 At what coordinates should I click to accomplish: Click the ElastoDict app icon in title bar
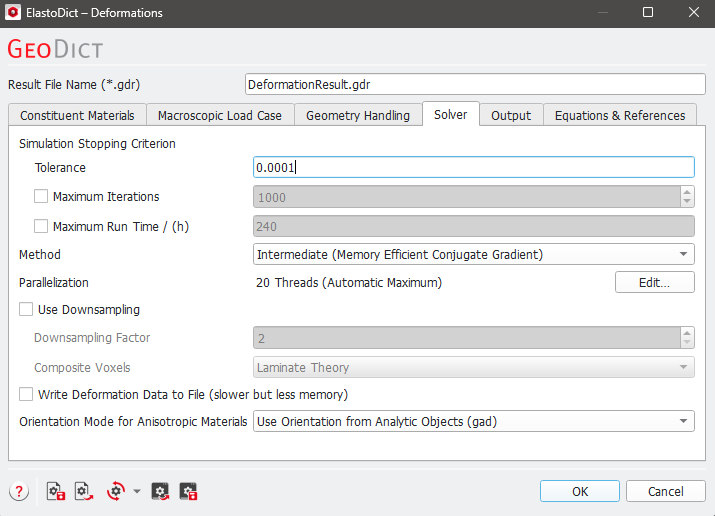(13, 12)
